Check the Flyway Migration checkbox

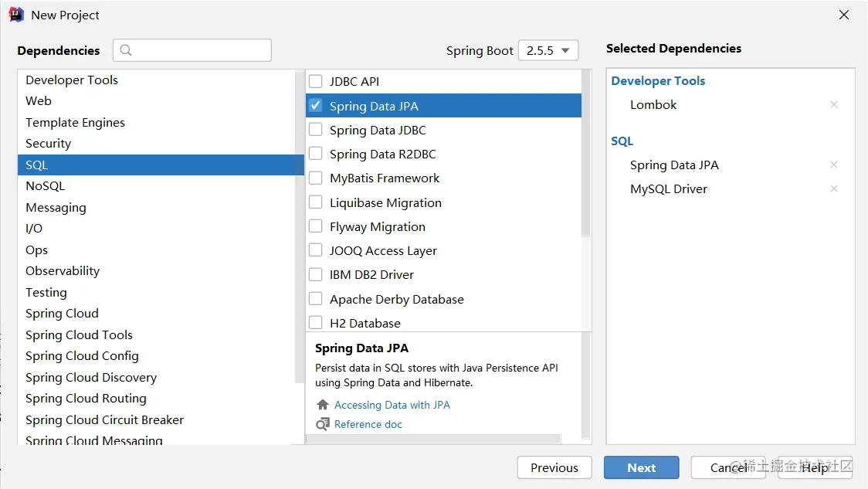tap(316, 226)
